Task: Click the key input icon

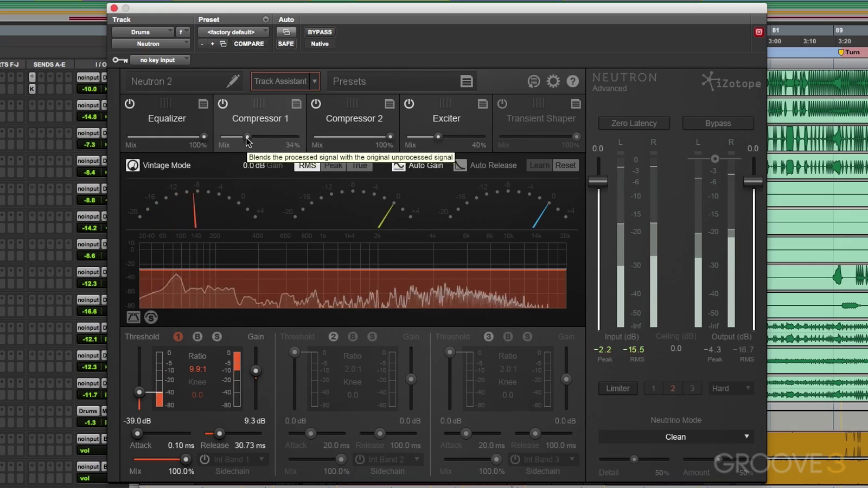Action: [120, 60]
